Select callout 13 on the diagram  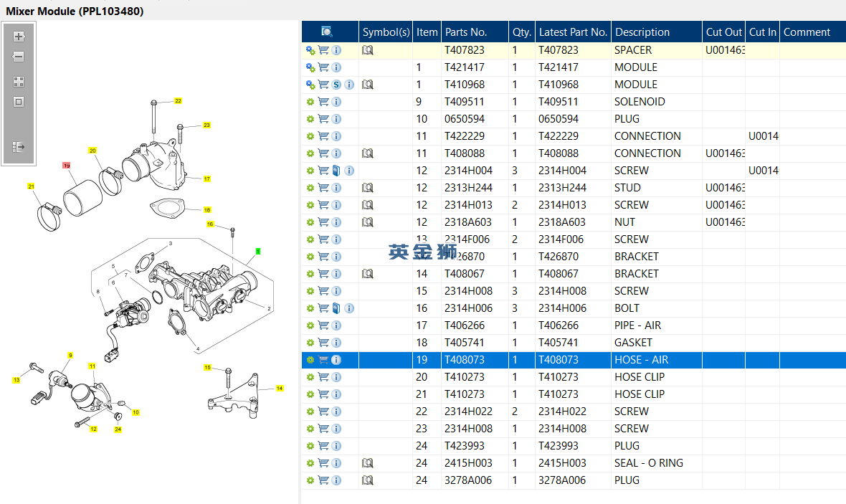[x=16, y=380]
